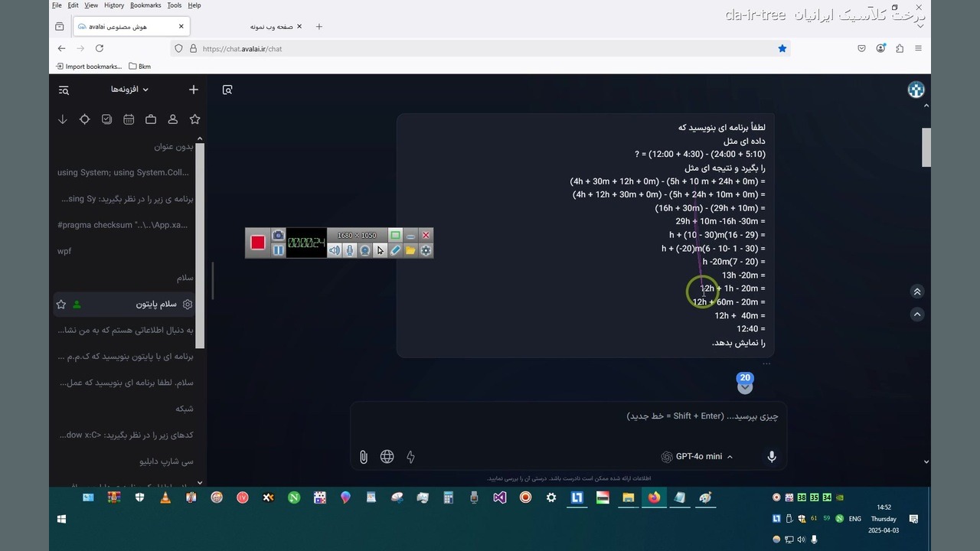Image resolution: width=980 pixels, height=551 pixels.
Task: Open the Bookmarks menu
Action: tap(145, 5)
